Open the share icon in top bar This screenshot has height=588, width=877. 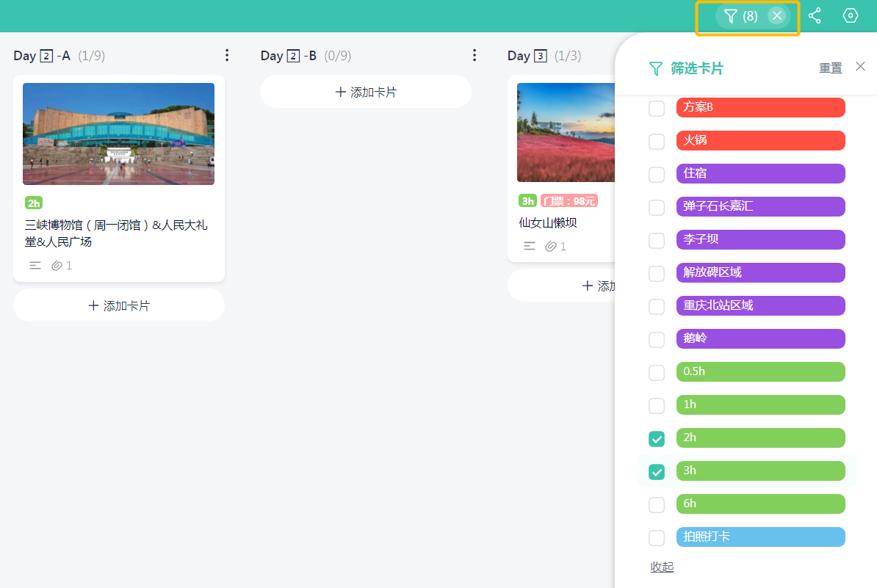[815, 16]
